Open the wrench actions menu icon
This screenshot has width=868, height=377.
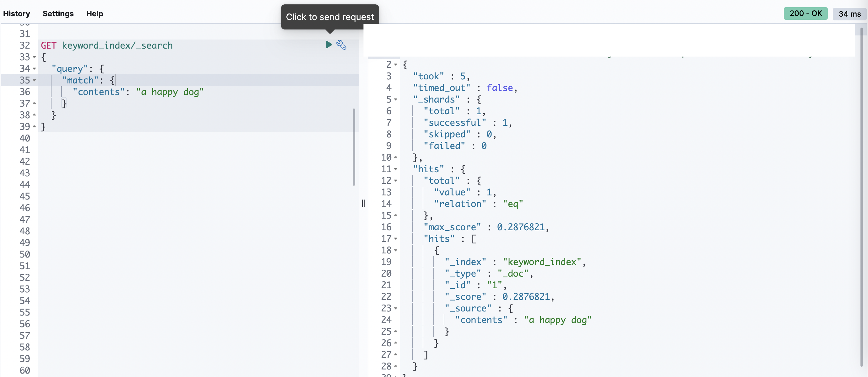(x=341, y=45)
